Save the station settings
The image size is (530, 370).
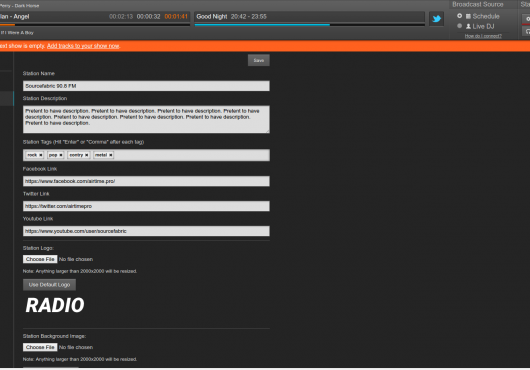pyautogui.click(x=259, y=60)
